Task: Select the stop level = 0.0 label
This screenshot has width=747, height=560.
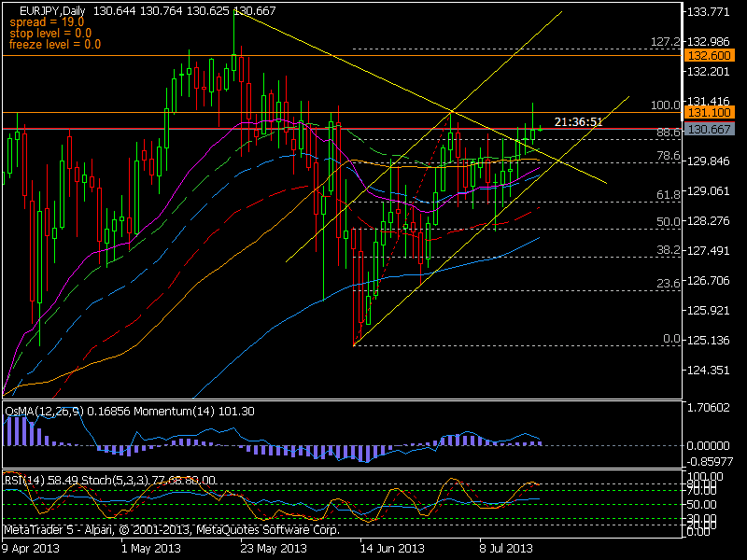Action: tap(45, 34)
